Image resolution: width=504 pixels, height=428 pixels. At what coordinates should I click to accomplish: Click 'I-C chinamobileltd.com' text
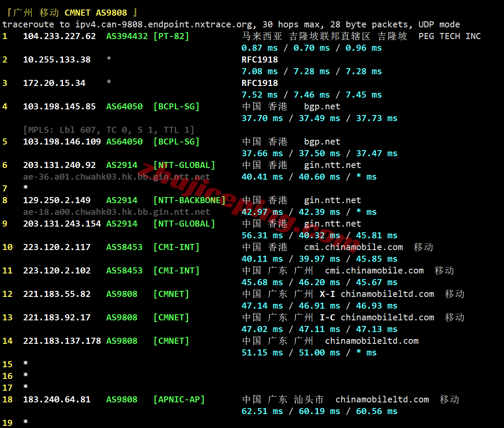coord(377,317)
